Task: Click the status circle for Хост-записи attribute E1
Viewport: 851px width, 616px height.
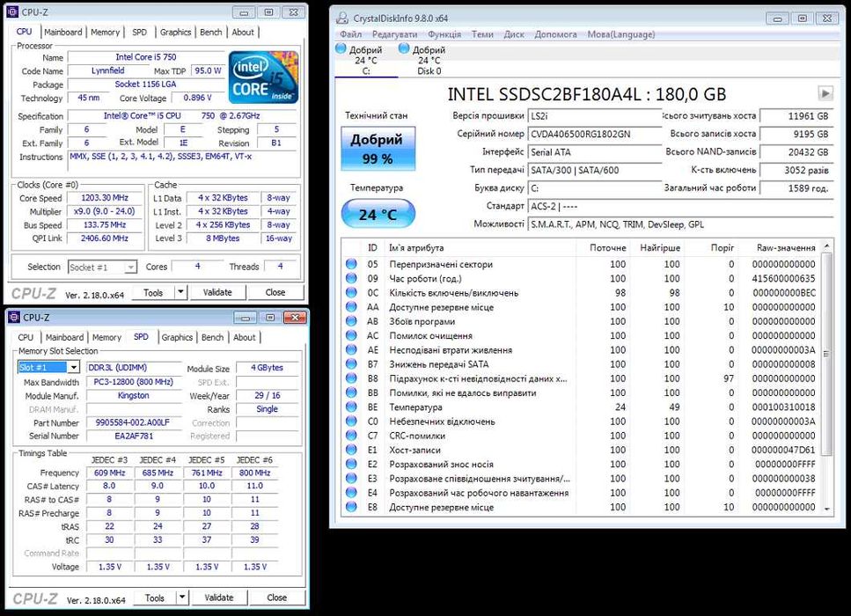Action: (351, 450)
